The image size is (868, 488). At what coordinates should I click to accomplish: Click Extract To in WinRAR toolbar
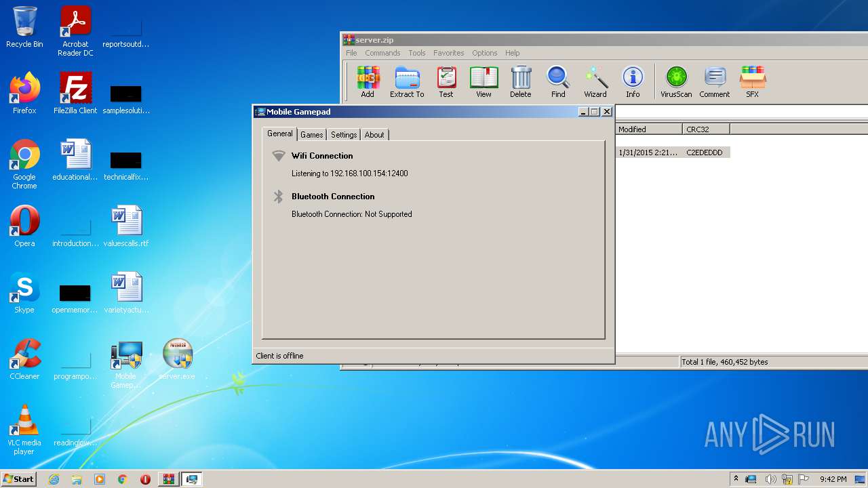[407, 82]
